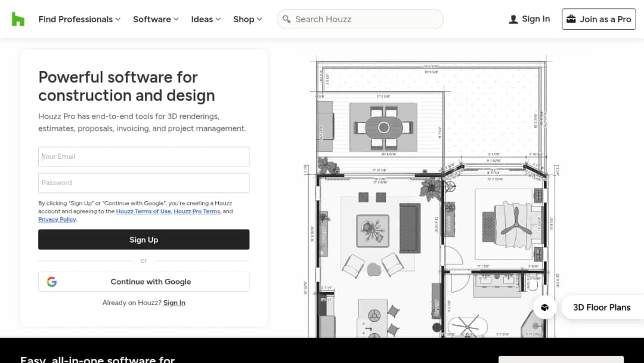Click the Your Email input field
This screenshot has height=363, width=644.
point(144,156)
